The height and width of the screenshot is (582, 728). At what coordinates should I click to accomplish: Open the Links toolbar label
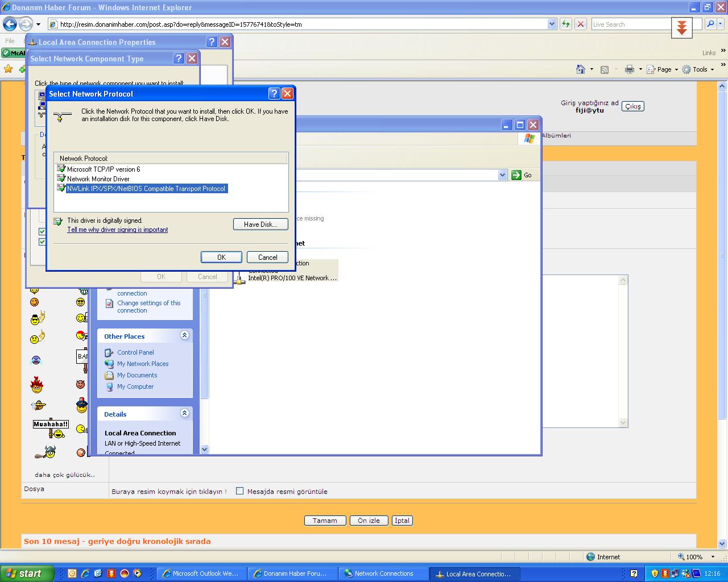click(x=709, y=53)
